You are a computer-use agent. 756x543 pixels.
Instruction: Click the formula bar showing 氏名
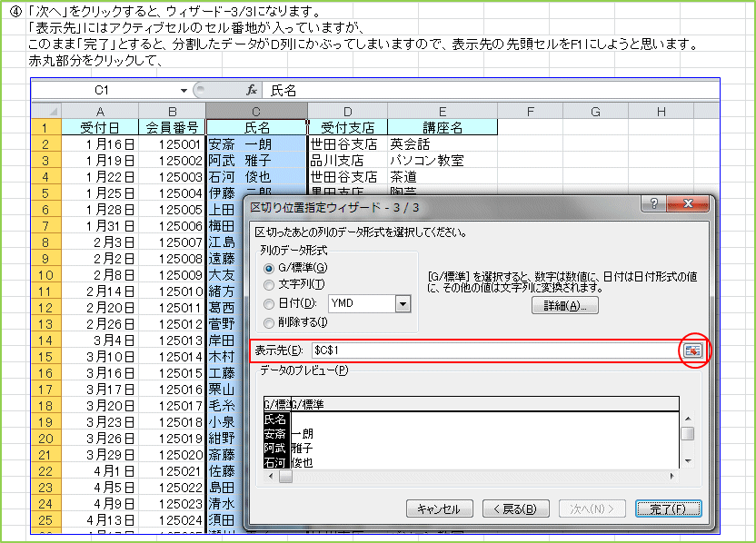click(491, 90)
